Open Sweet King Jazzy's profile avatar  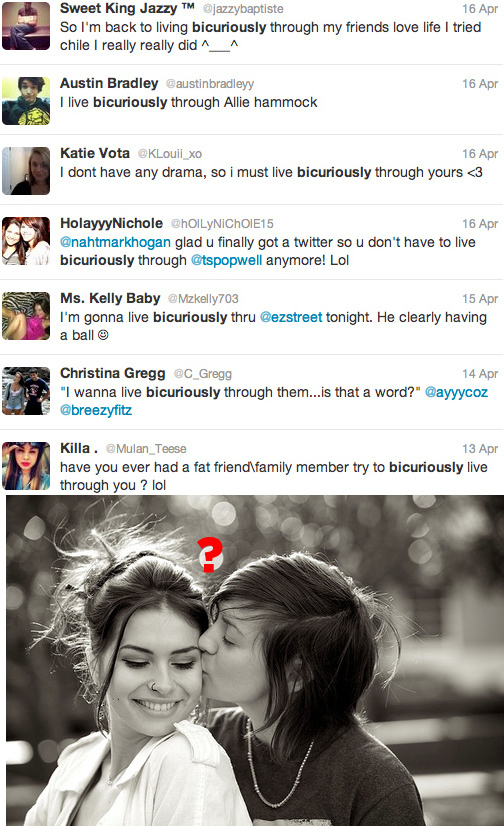click(x=26, y=26)
